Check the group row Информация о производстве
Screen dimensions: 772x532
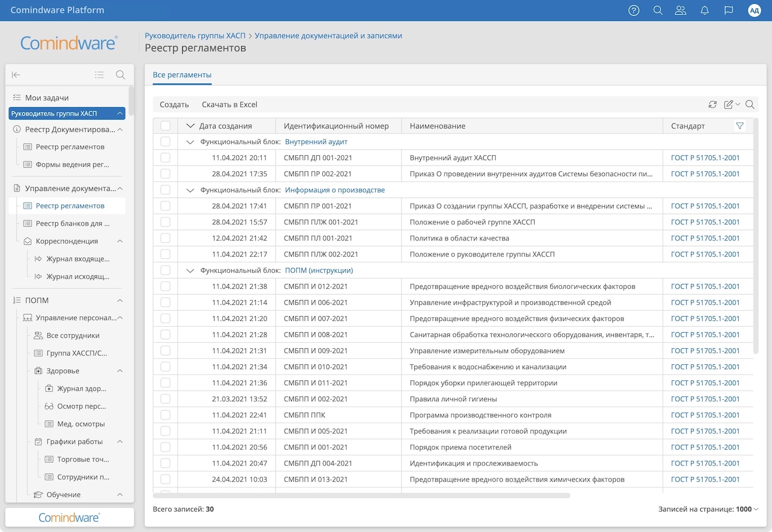click(x=165, y=190)
